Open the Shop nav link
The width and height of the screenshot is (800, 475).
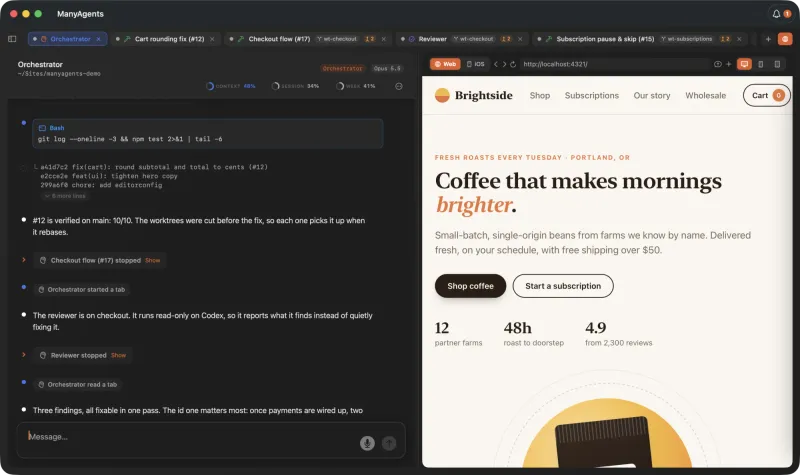point(540,95)
